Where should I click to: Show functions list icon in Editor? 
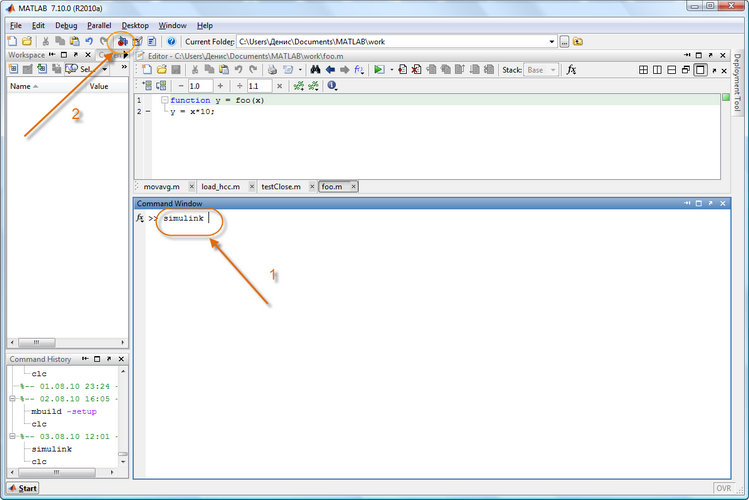[x=359, y=70]
